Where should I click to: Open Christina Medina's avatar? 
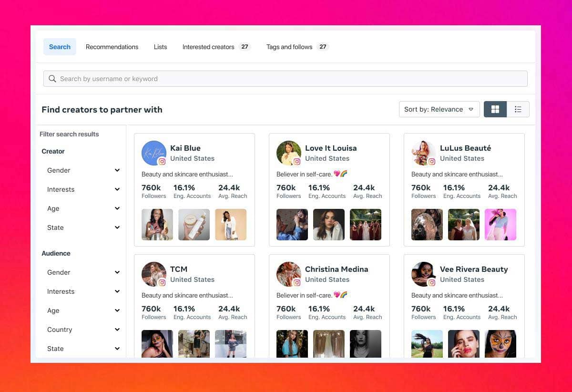288,274
